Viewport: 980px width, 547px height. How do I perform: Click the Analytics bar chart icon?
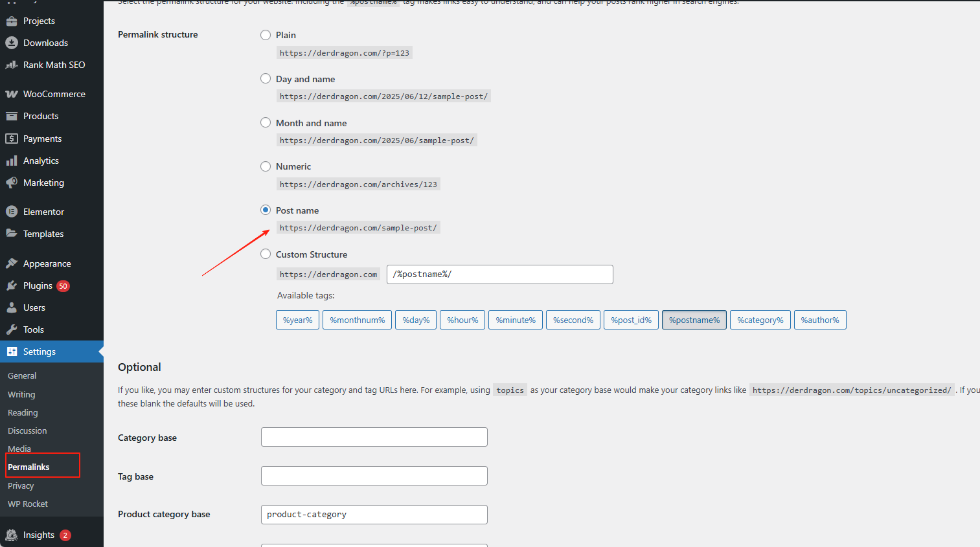point(12,161)
